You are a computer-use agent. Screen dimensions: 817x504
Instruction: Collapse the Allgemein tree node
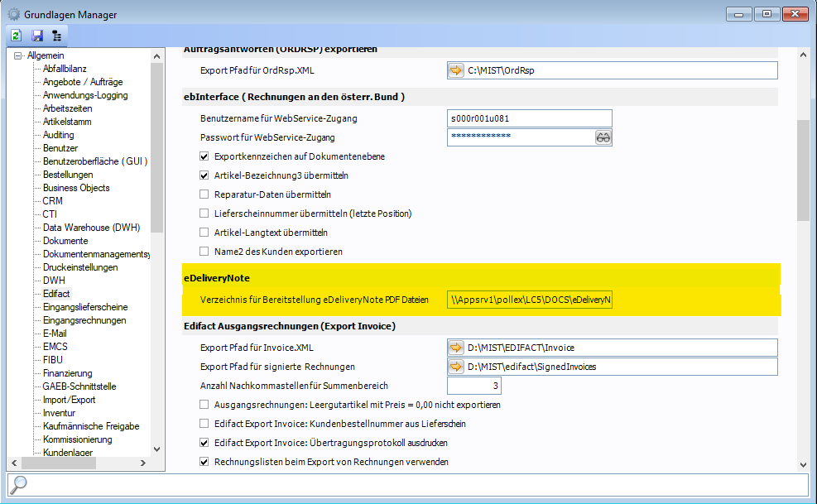pos(18,55)
